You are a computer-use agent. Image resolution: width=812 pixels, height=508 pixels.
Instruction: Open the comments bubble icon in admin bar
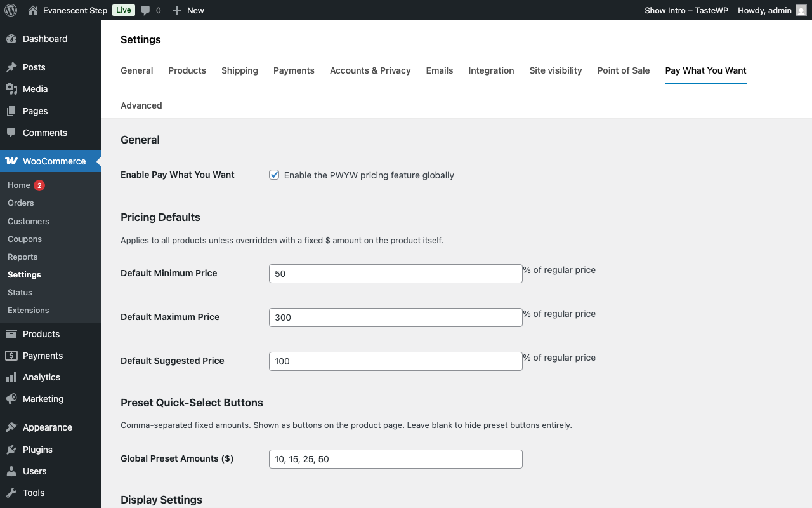click(x=146, y=10)
